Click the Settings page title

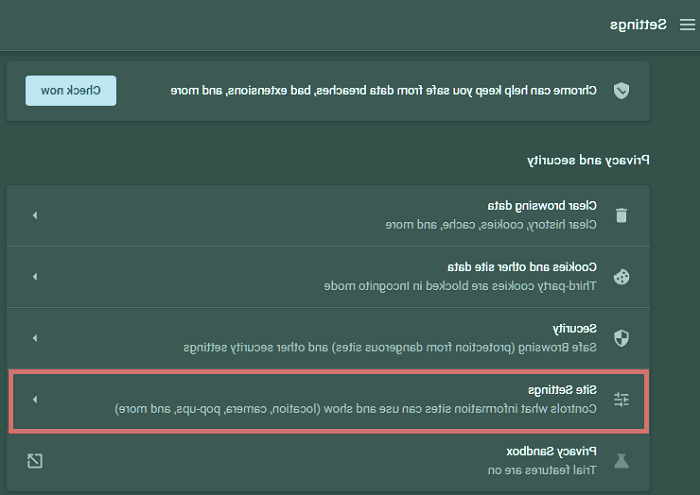[638, 25]
